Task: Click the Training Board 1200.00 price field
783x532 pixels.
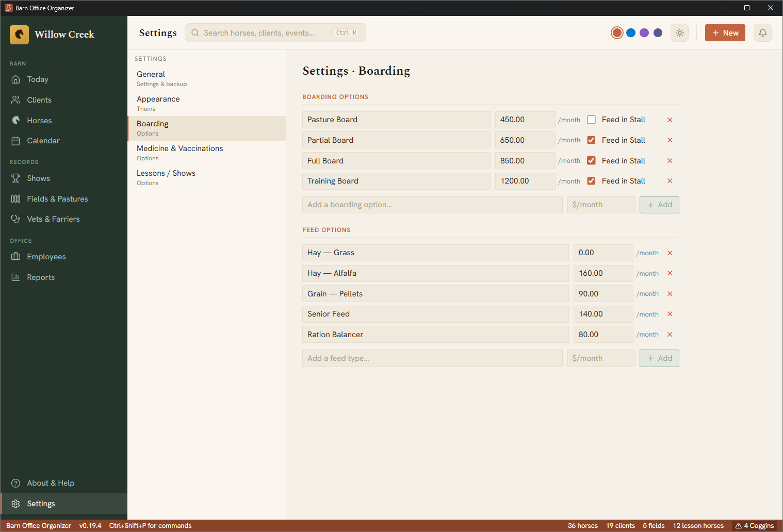Action: [525, 181]
